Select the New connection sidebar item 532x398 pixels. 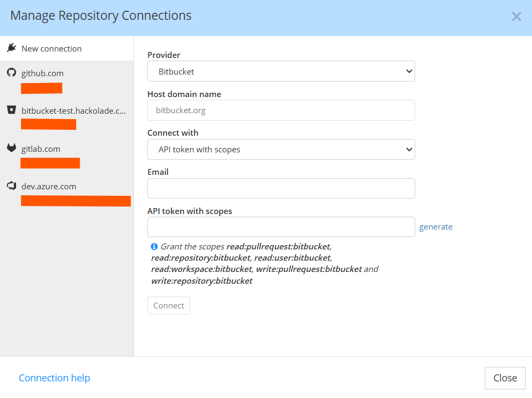(51, 49)
